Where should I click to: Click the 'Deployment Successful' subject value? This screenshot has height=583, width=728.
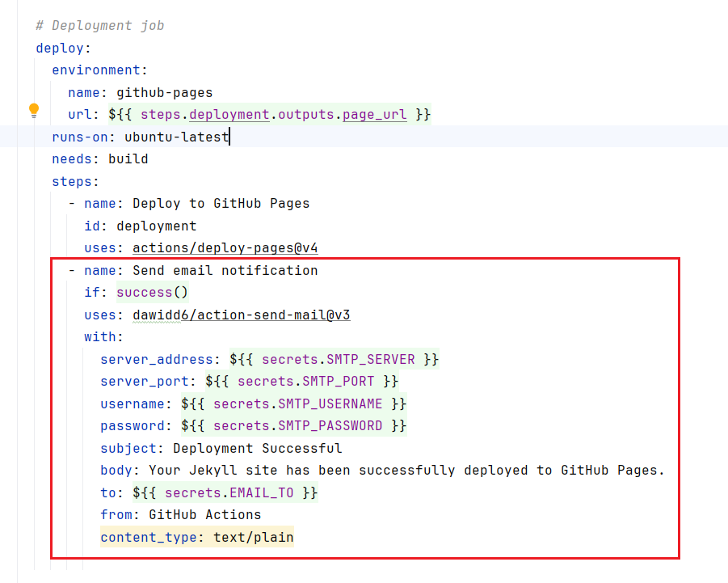coord(257,448)
